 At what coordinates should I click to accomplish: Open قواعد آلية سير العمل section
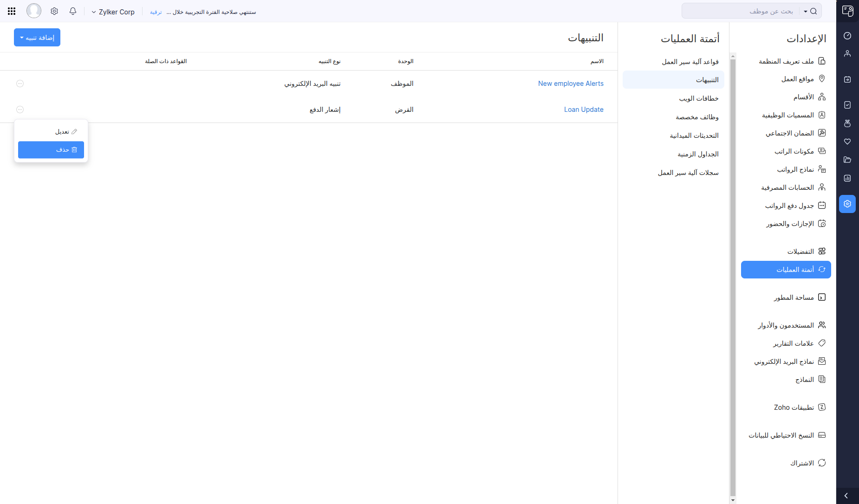pos(690,62)
